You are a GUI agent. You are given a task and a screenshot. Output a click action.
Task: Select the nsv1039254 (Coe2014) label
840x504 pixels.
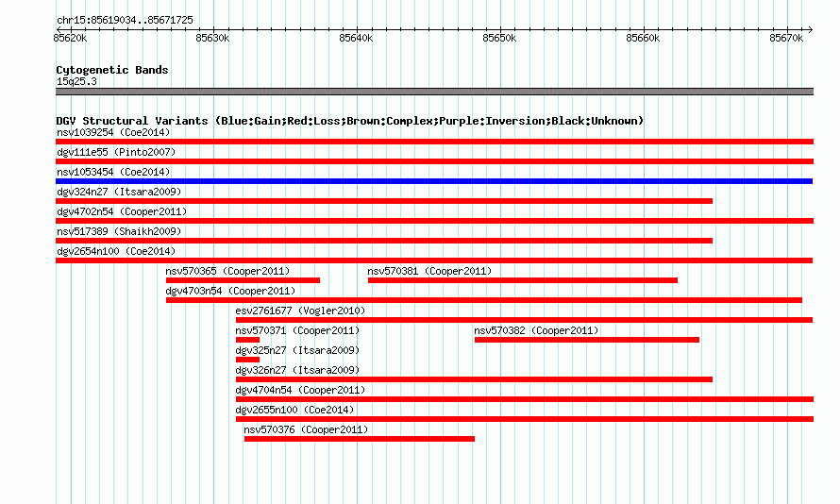click(x=113, y=132)
